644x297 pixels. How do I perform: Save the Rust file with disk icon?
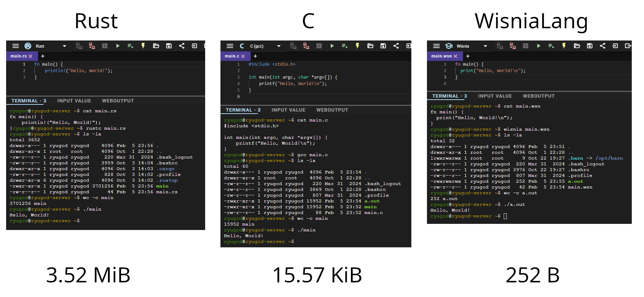pyautogui.click(x=169, y=46)
